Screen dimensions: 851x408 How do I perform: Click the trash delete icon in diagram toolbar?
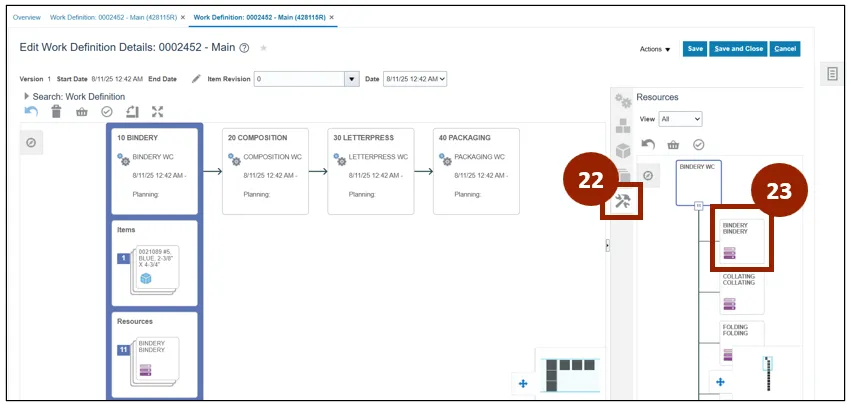pyautogui.click(x=56, y=112)
